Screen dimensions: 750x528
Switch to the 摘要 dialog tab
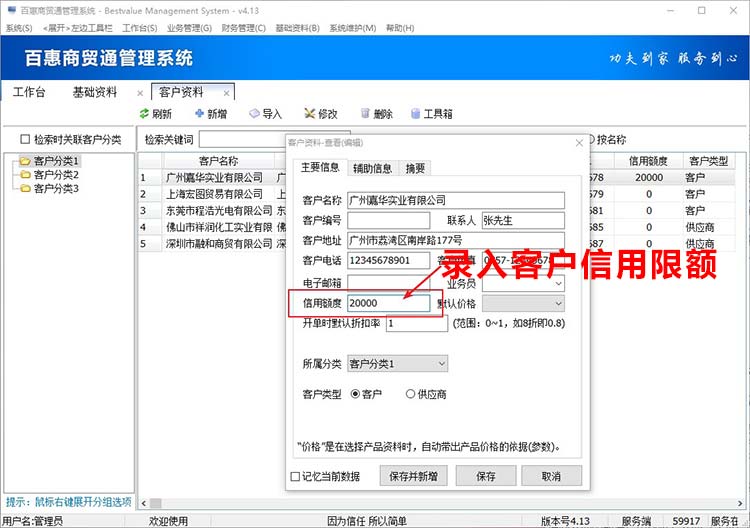pyautogui.click(x=415, y=168)
